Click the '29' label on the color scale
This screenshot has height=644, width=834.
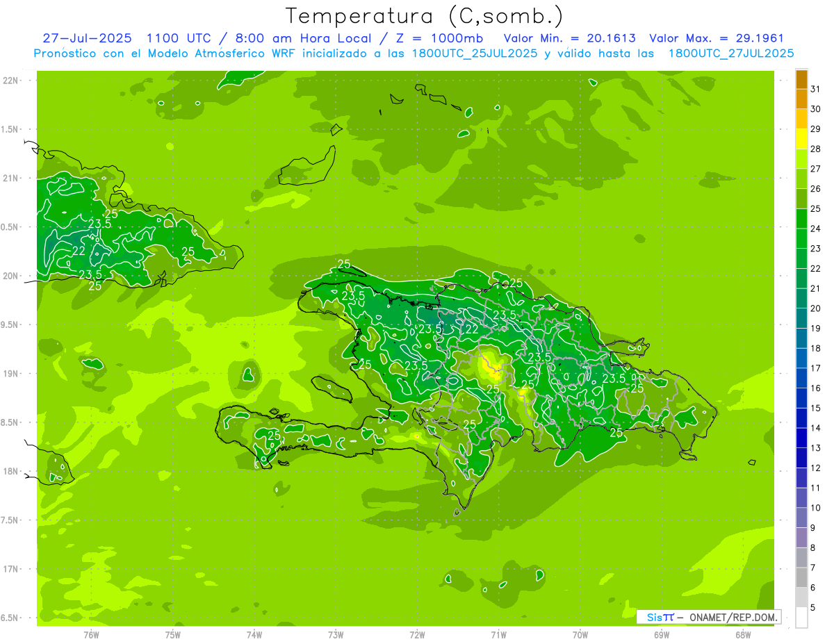click(816, 129)
